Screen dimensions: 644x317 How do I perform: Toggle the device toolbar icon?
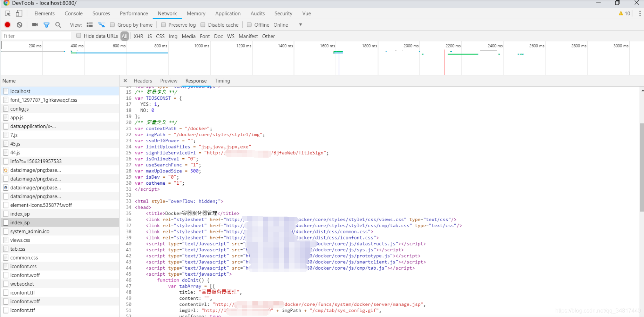(x=19, y=13)
